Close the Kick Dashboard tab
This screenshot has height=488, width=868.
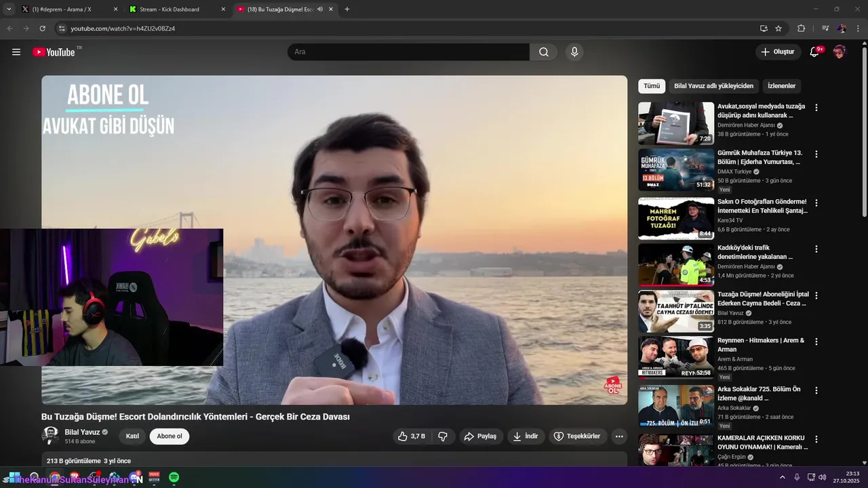(223, 9)
